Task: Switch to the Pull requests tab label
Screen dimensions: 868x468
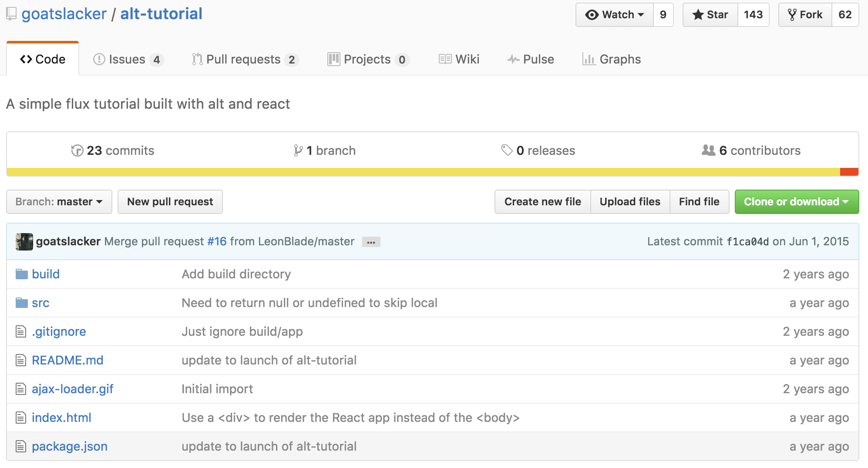Action: (x=243, y=59)
